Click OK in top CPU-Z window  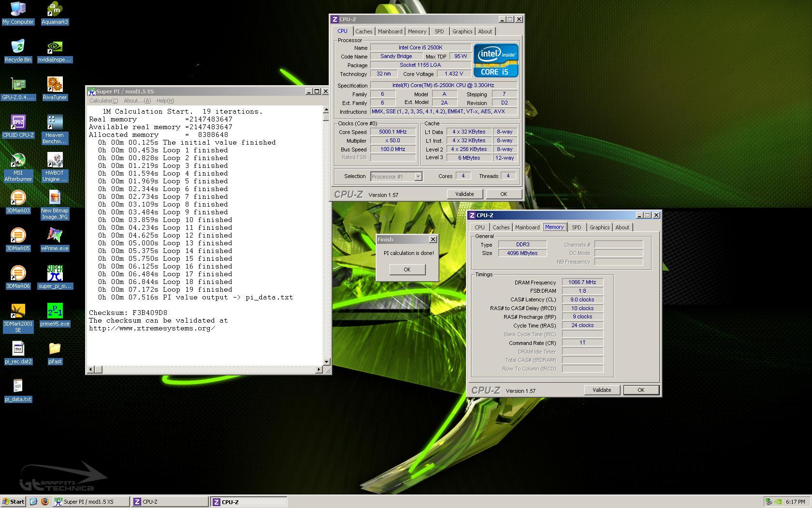[504, 194]
